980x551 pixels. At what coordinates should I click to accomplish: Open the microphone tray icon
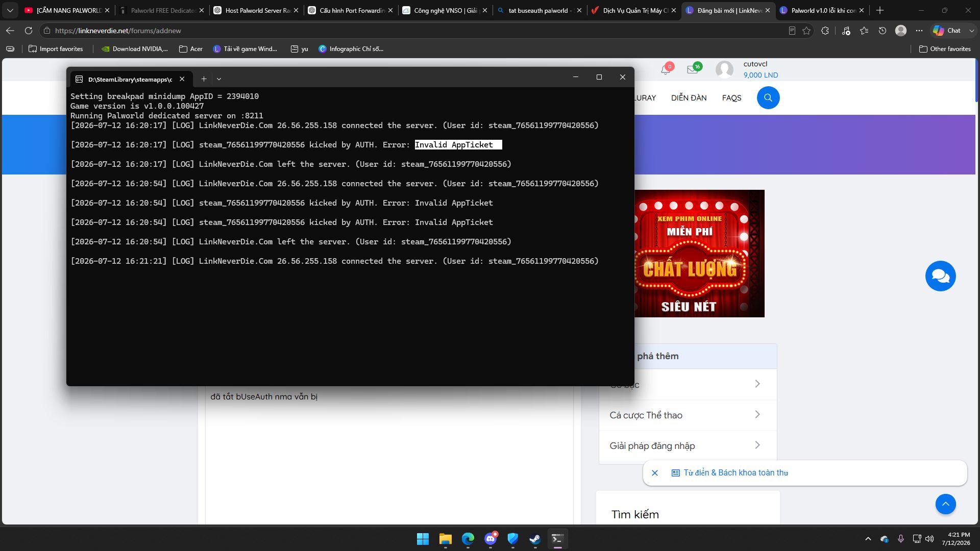pyautogui.click(x=901, y=539)
